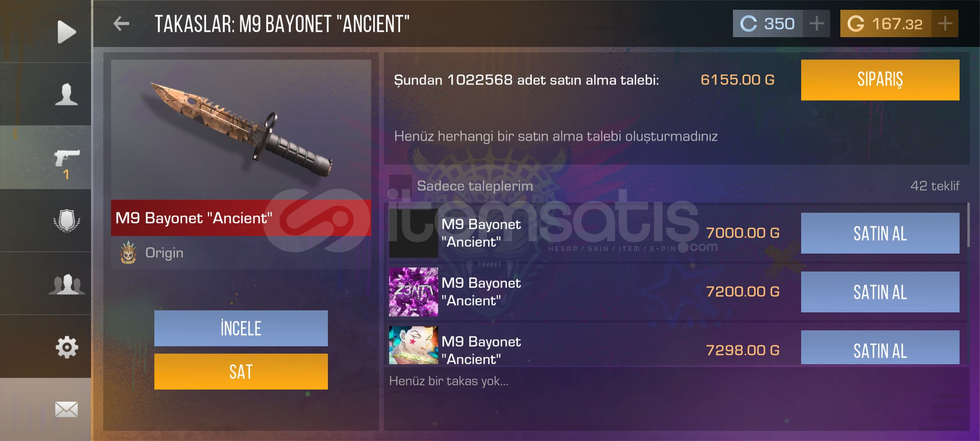
Task: Click SATIN AL for the 7000.00 G offer
Action: tap(880, 233)
